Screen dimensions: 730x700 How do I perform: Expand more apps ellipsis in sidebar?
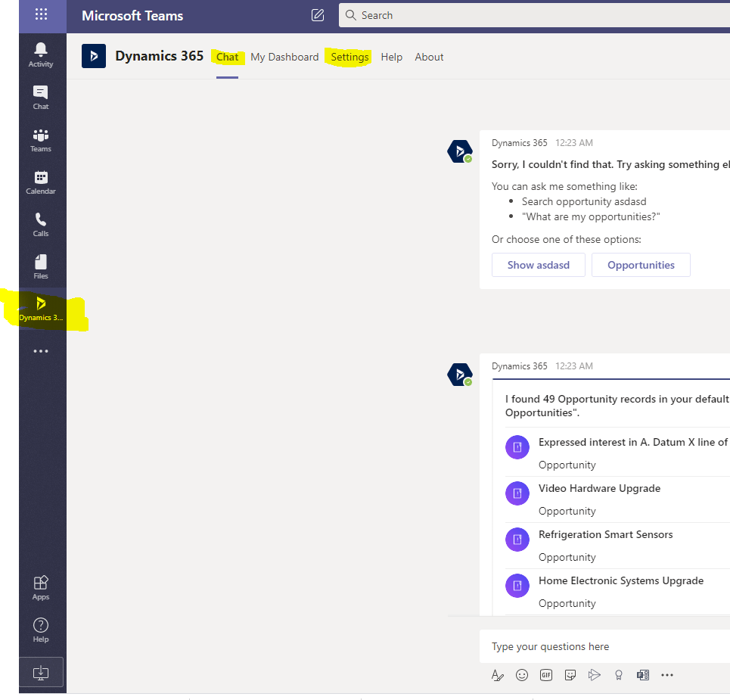[41, 351]
